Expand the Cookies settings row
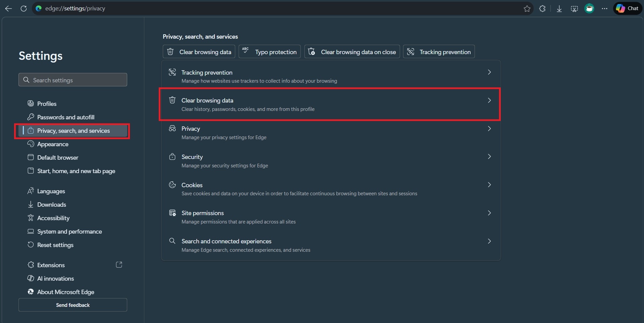The image size is (644, 323). click(x=490, y=185)
